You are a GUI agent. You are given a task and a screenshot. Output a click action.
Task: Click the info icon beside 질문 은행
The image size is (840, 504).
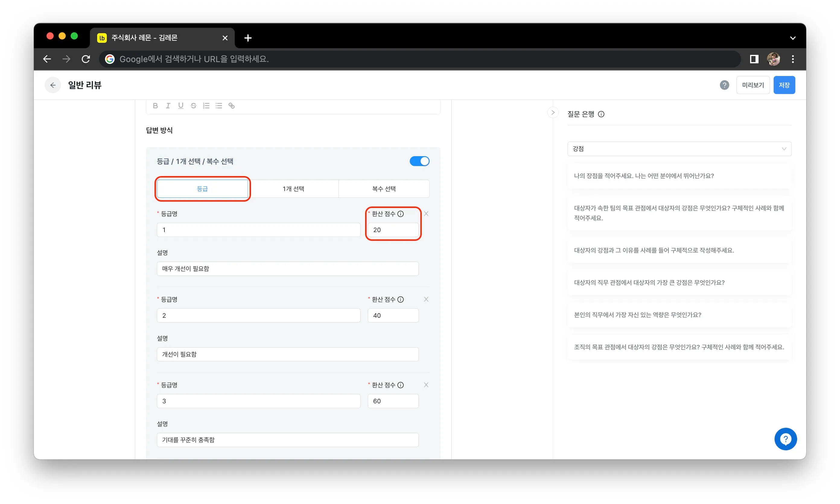coord(601,114)
